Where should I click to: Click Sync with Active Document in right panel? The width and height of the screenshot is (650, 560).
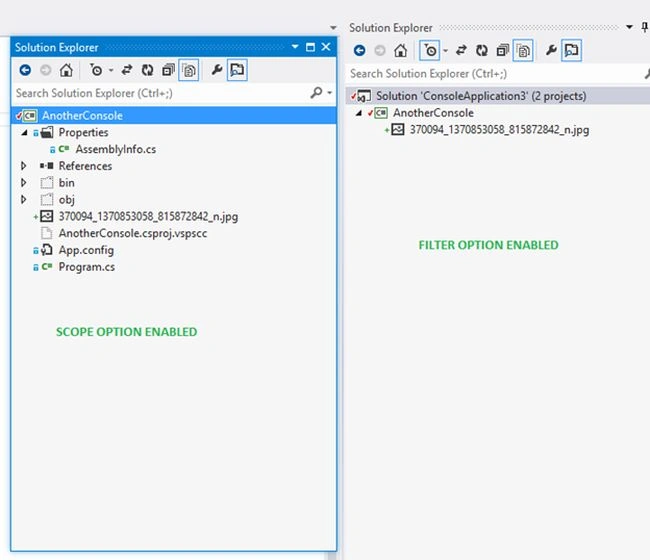pos(461,51)
